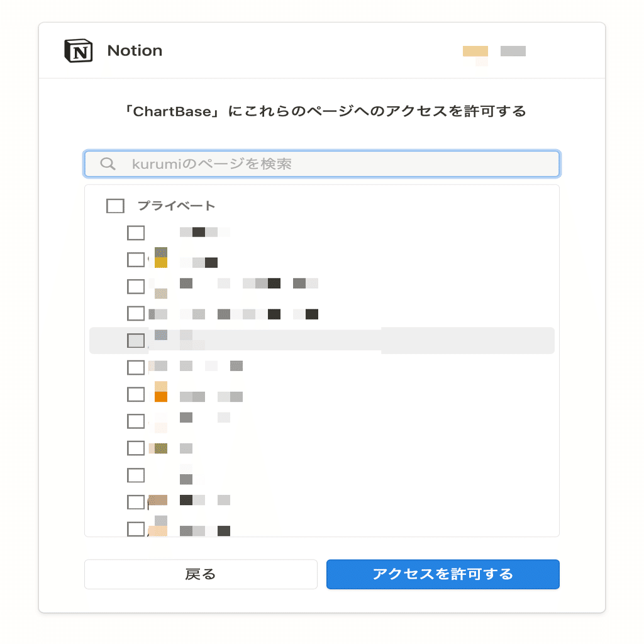Click the brown page icon in eleventh row

158,500
